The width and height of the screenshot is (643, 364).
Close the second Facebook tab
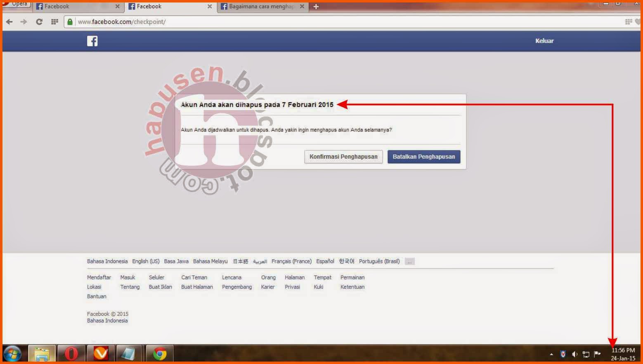click(x=210, y=7)
